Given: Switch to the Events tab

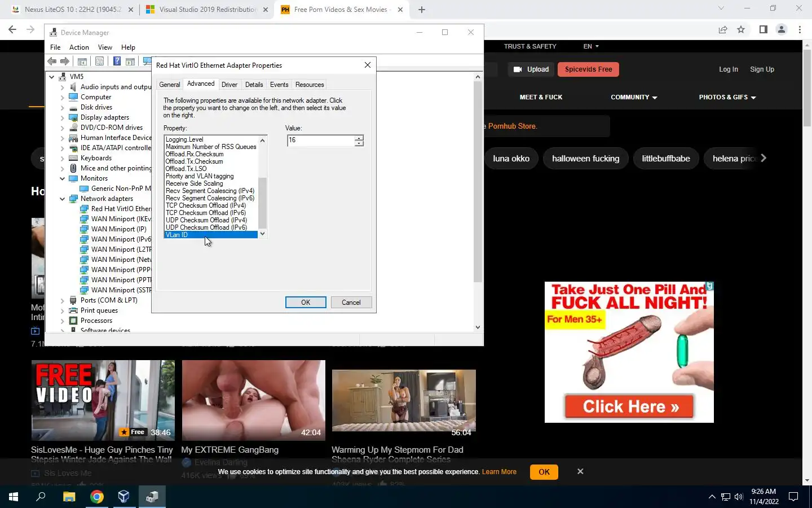Looking at the screenshot, I should (279, 85).
